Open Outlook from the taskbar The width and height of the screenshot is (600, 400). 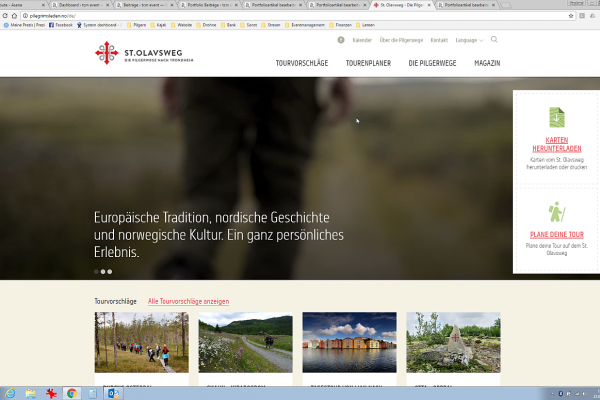[x=113, y=393]
